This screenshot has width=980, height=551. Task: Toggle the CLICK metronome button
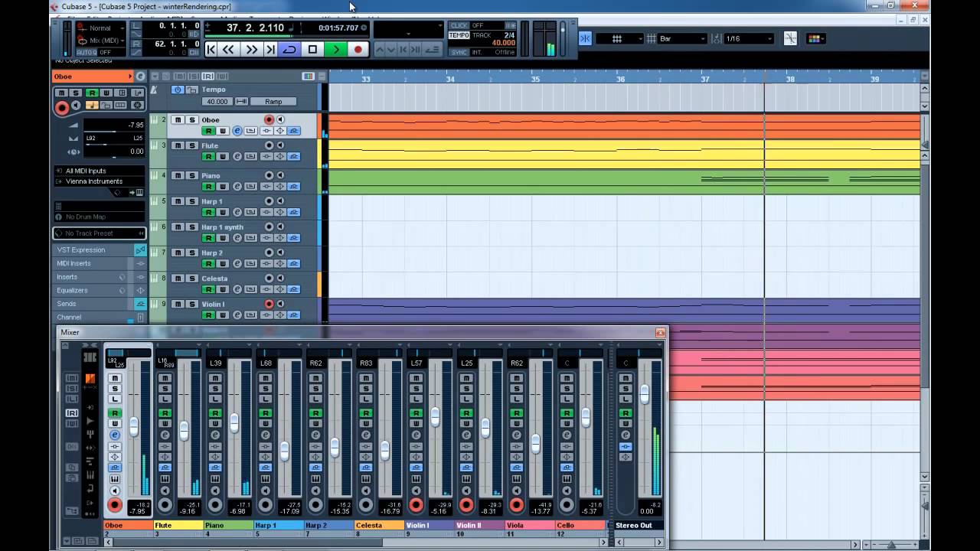pos(459,25)
